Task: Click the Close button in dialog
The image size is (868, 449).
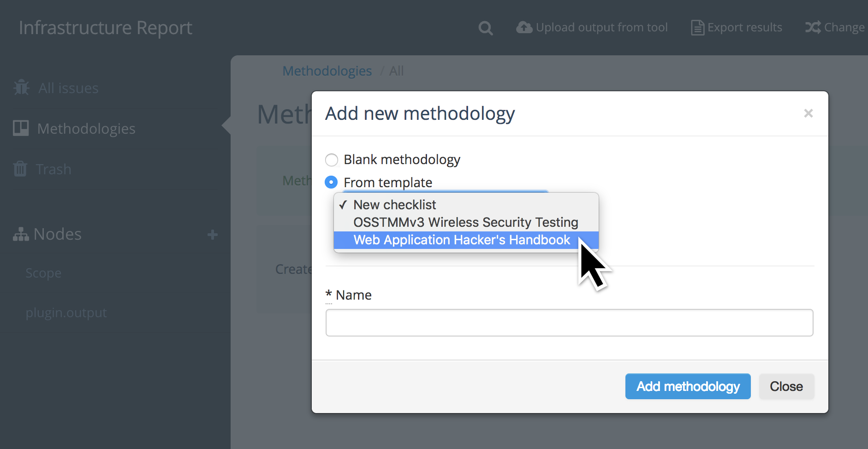Action: click(786, 386)
